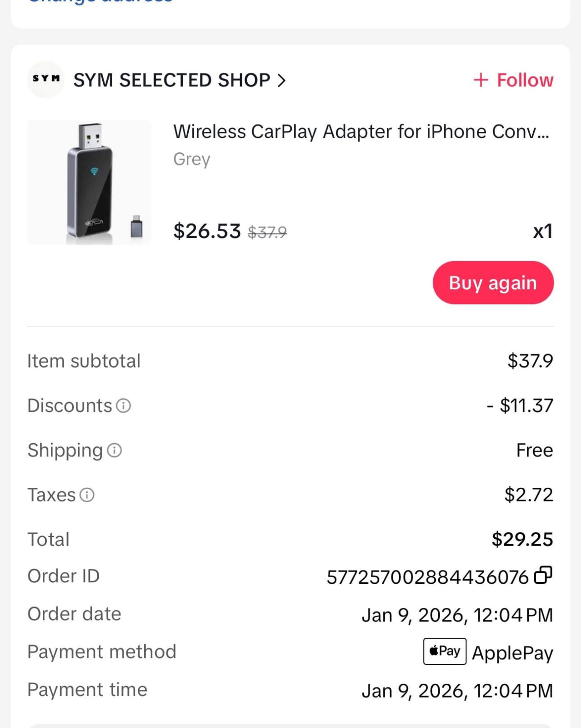Image resolution: width=581 pixels, height=728 pixels.
Task: Tap the Apple Pay logo badge
Action: (x=445, y=652)
